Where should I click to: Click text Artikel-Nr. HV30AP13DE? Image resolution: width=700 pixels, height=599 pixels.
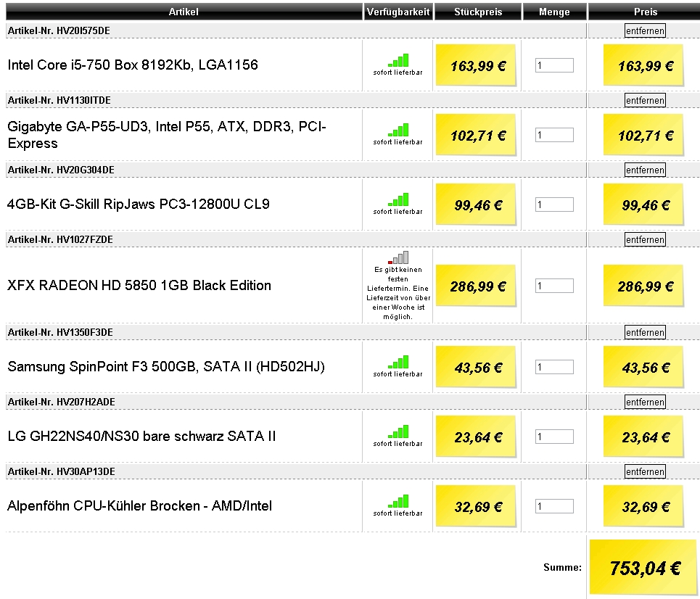coord(62,472)
